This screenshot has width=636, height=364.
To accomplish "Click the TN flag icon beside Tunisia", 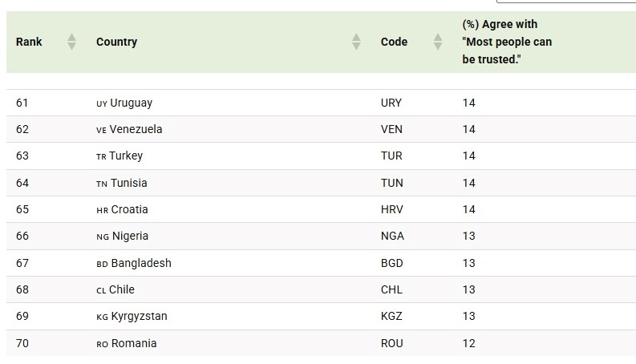I will point(101,184).
